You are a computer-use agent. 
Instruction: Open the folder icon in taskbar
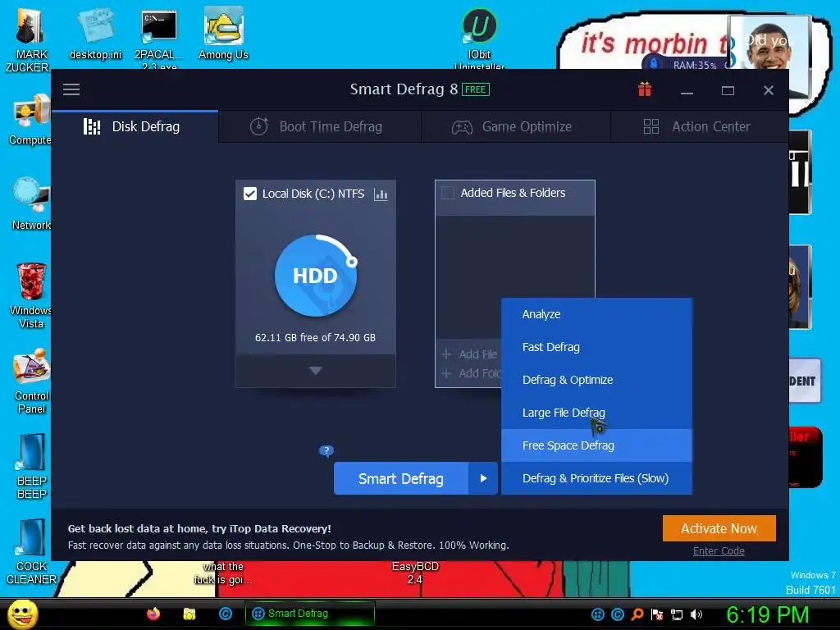click(x=189, y=614)
